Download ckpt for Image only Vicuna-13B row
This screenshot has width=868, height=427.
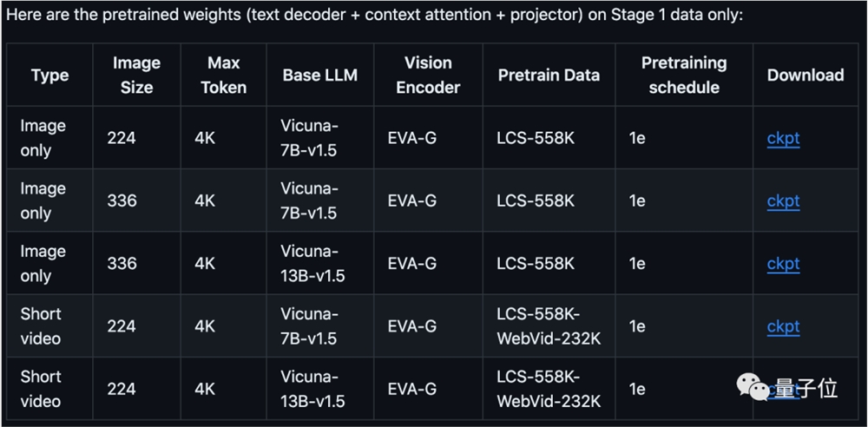tap(783, 264)
